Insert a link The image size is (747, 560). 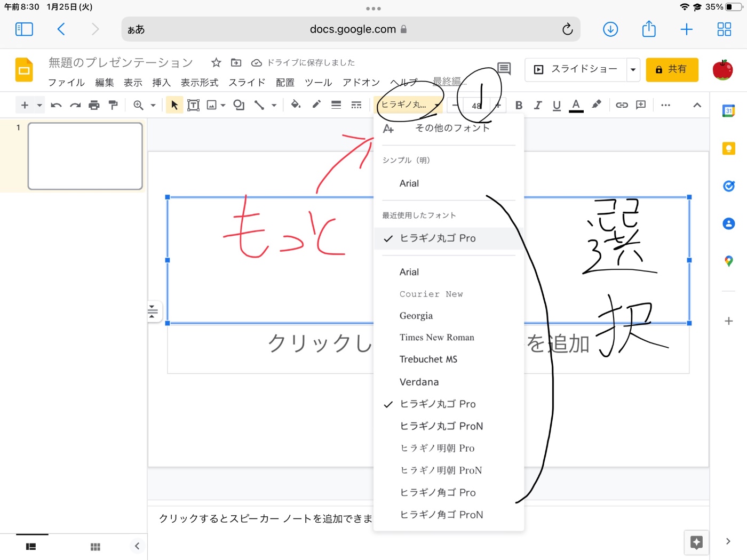622,105
